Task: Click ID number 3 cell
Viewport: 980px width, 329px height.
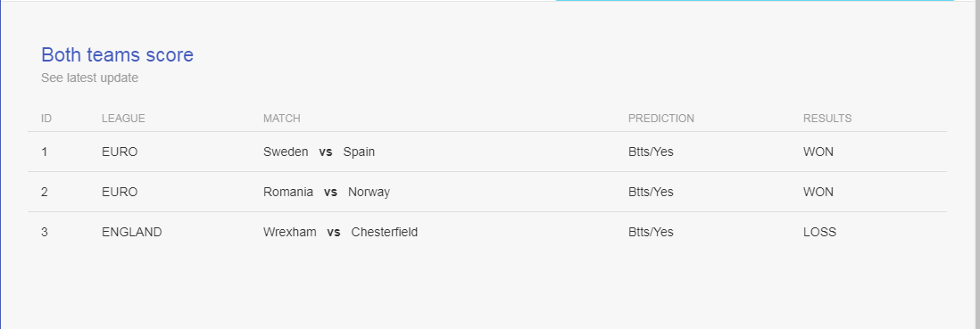Action: [x=45, y=232]
